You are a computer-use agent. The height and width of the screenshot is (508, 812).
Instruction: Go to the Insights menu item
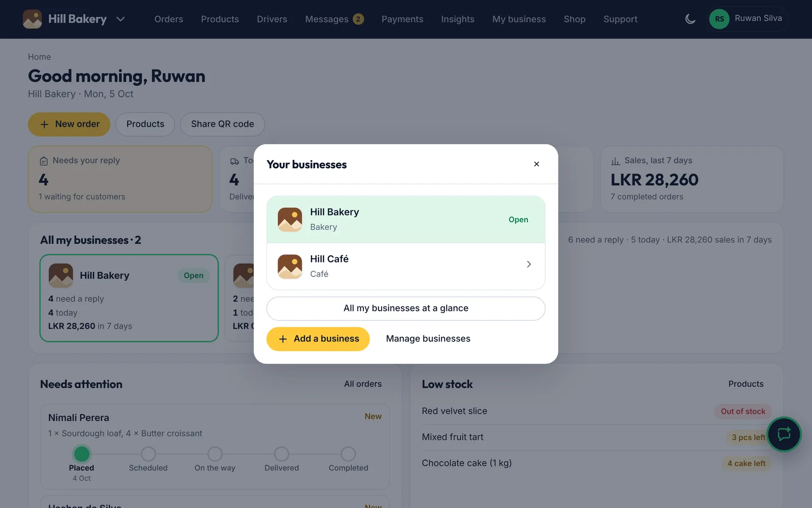[x=458, y=19]
